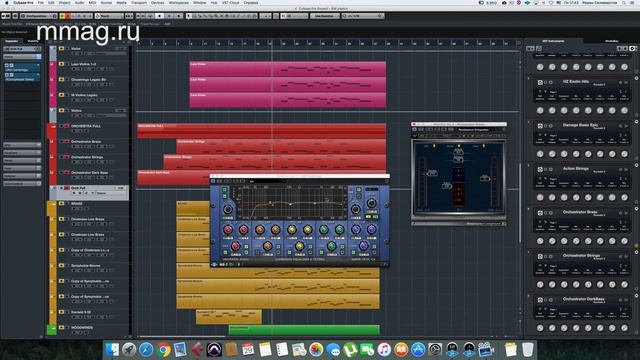This screenshot has height=360, width=640.
Task: Click the yellow band lower knob in EQ
Action: (299, 246)
